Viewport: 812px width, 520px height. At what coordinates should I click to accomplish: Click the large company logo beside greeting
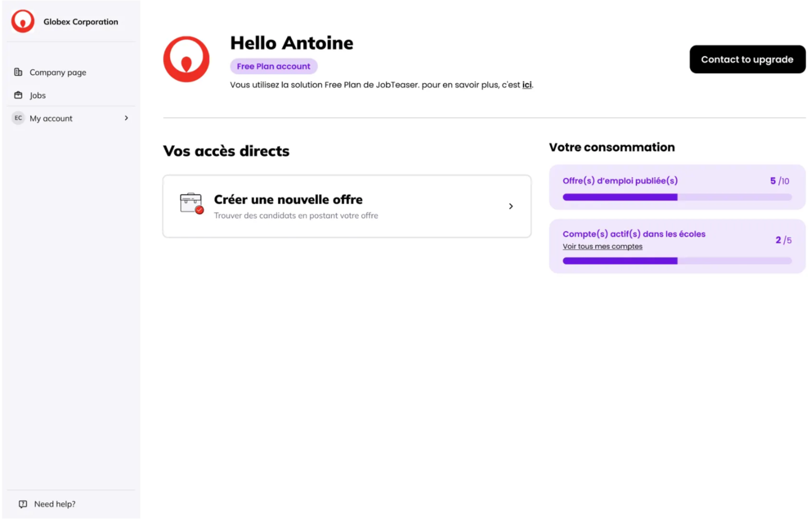point(186,59)
